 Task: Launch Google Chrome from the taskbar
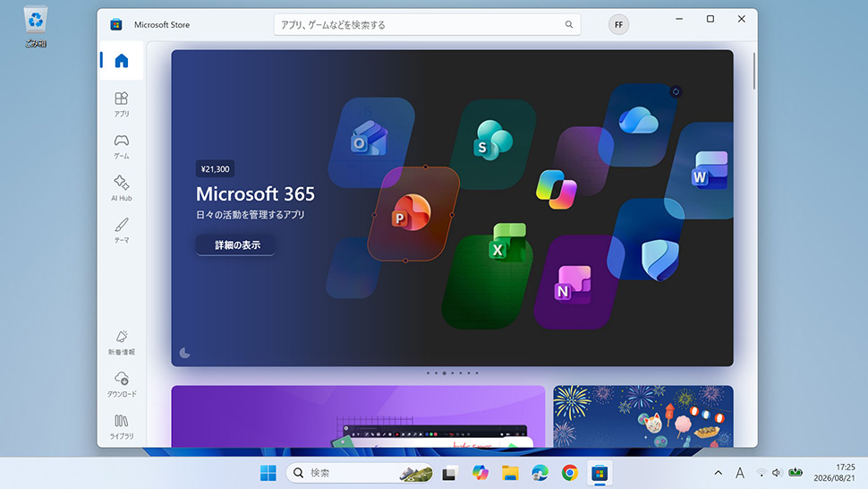[570, 473]
